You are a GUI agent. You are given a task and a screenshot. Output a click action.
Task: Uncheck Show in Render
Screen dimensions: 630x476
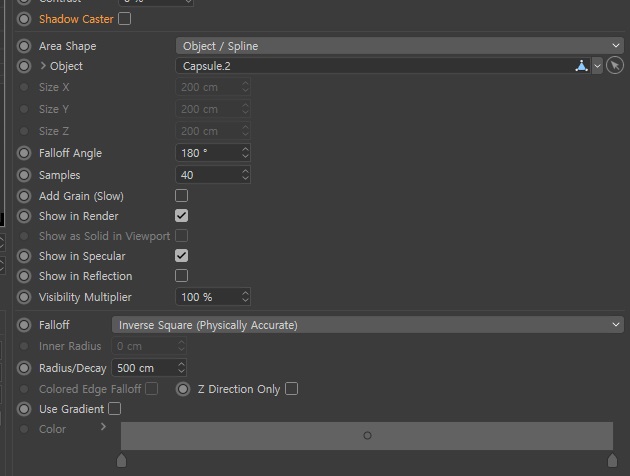point(181,216)
